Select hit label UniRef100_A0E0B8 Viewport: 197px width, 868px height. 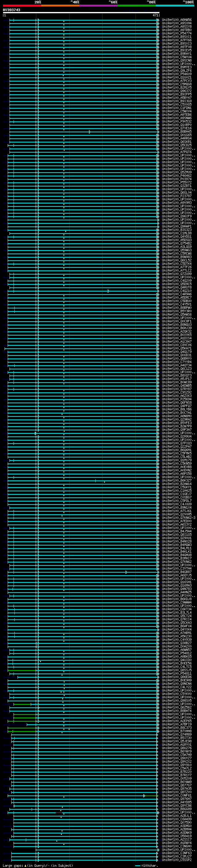pyautogui.click(x=177, y=467)
